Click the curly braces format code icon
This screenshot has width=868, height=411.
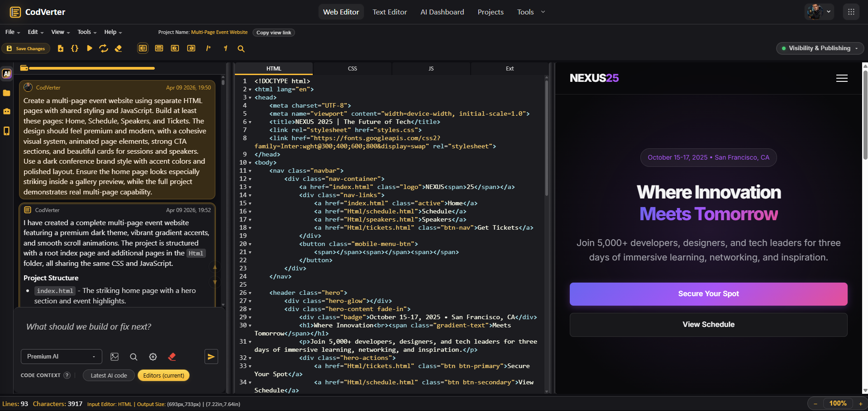pos(75,48)
